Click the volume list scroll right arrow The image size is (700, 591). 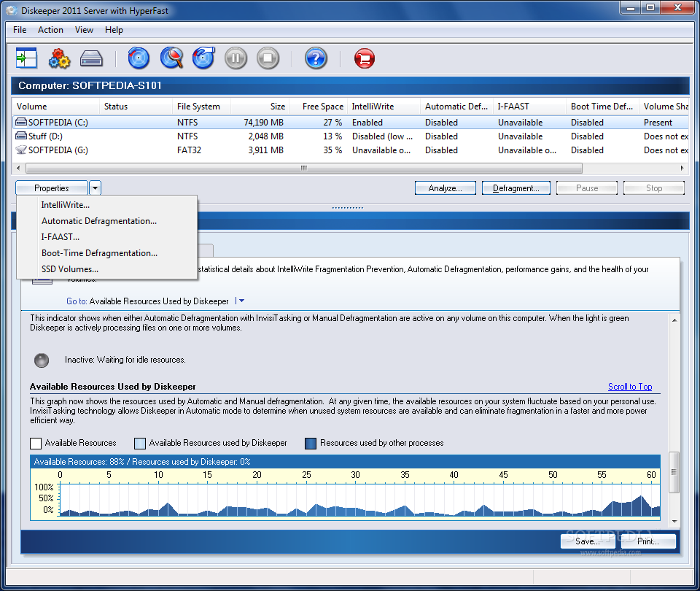pyautogui.click(x=682, y=168)
